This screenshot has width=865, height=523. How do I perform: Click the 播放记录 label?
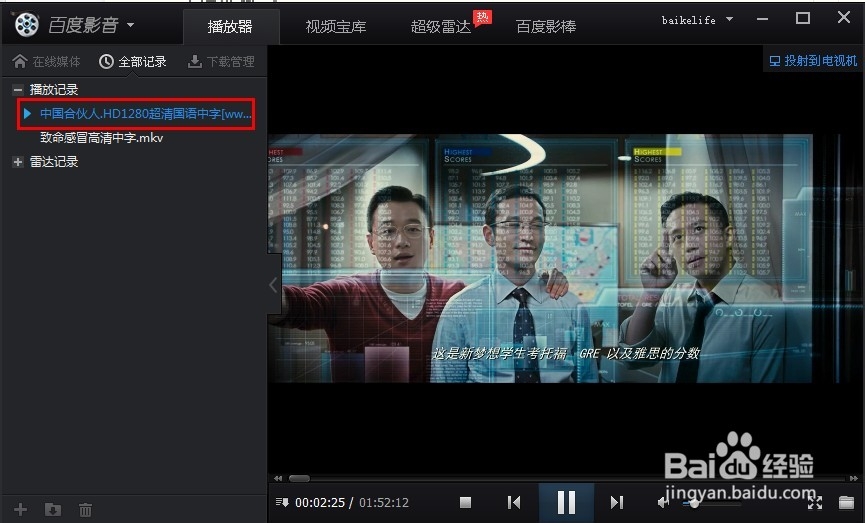click(54, 89)
